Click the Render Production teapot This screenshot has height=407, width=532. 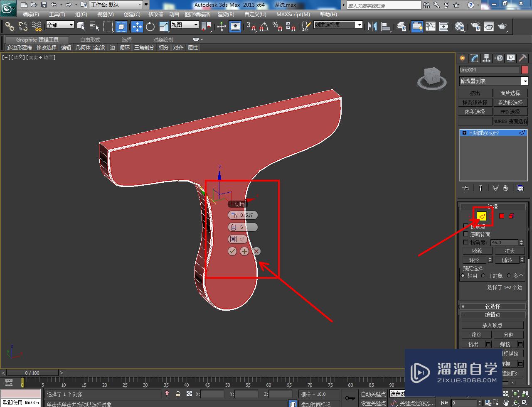tap(502, 27)
